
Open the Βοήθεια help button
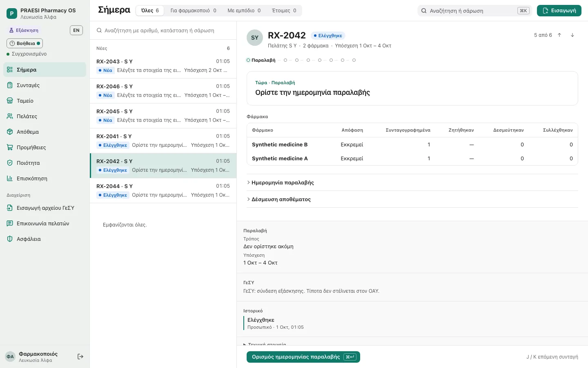pyautogui.click(x=25, y=43)
